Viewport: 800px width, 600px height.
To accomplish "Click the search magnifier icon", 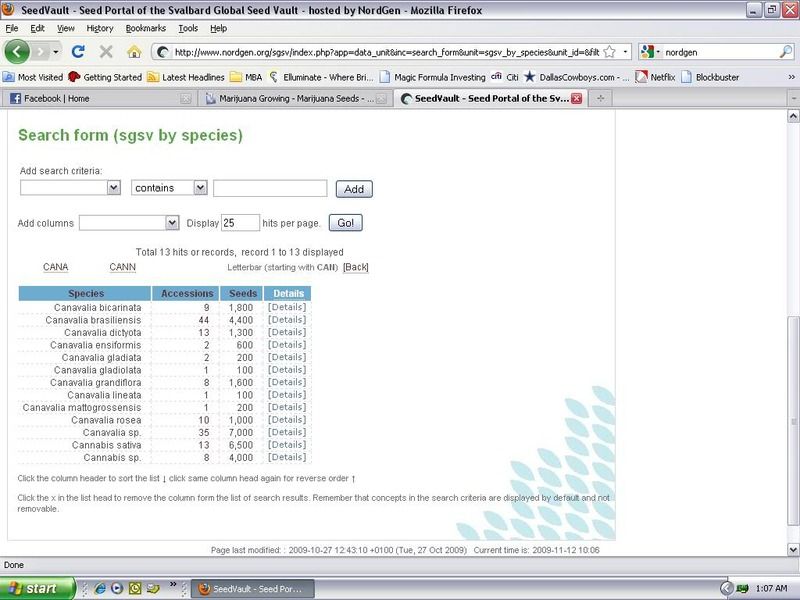I will pos(786,52).
